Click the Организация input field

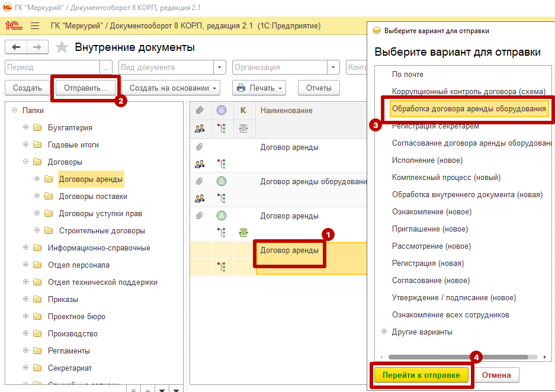click(x=280, y=68)
